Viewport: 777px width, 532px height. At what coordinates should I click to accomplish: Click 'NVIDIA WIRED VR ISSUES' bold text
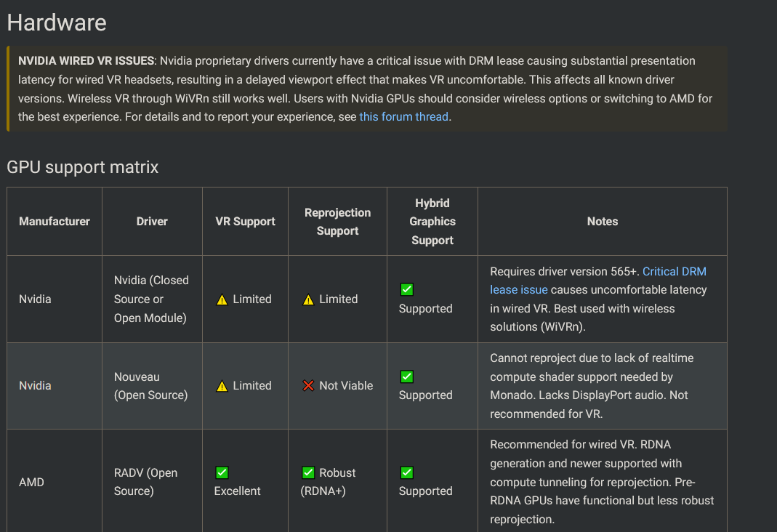(86, 61)
